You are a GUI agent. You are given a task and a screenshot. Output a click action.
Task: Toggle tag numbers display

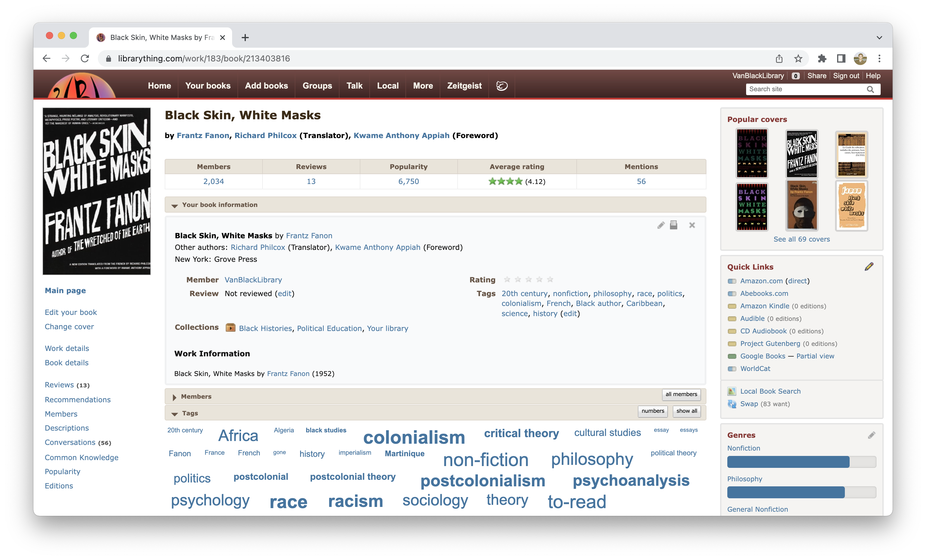[652, 411]
